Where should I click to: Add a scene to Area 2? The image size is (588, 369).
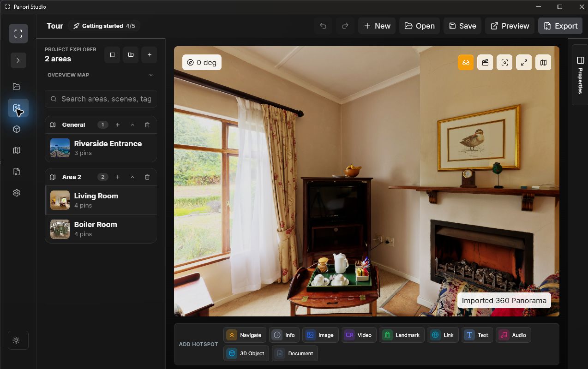118,177
